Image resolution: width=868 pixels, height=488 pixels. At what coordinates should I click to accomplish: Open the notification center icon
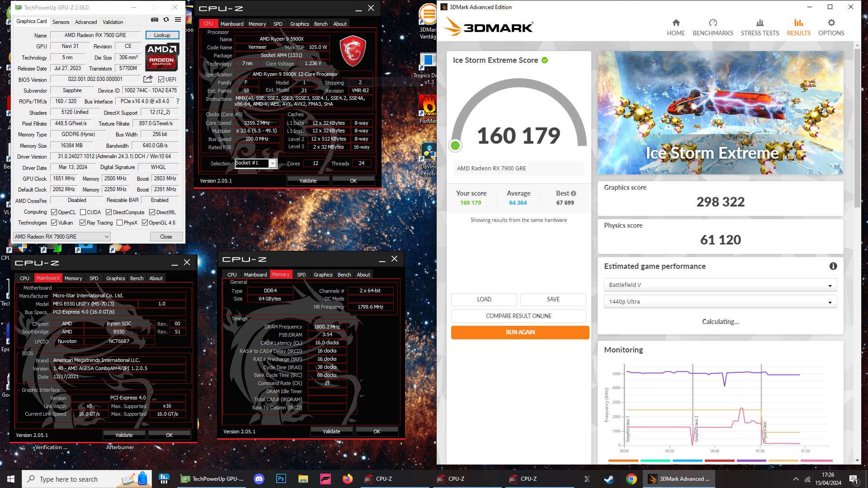[854, 479]
